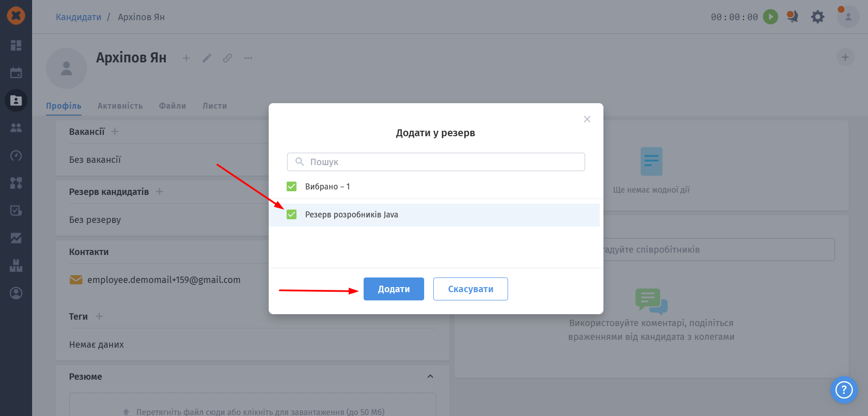Image resolution: width=868 pixels, height=416 pixels.
Task: Start the timer with the green play button
Action: (770, 17)
